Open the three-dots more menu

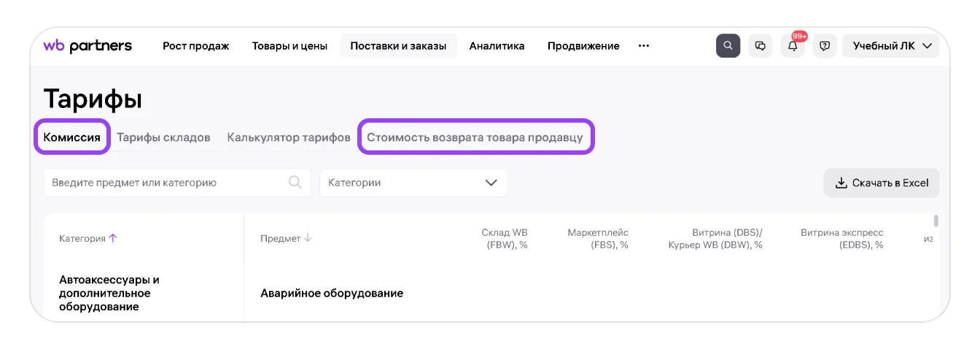(x=643, y=46)
